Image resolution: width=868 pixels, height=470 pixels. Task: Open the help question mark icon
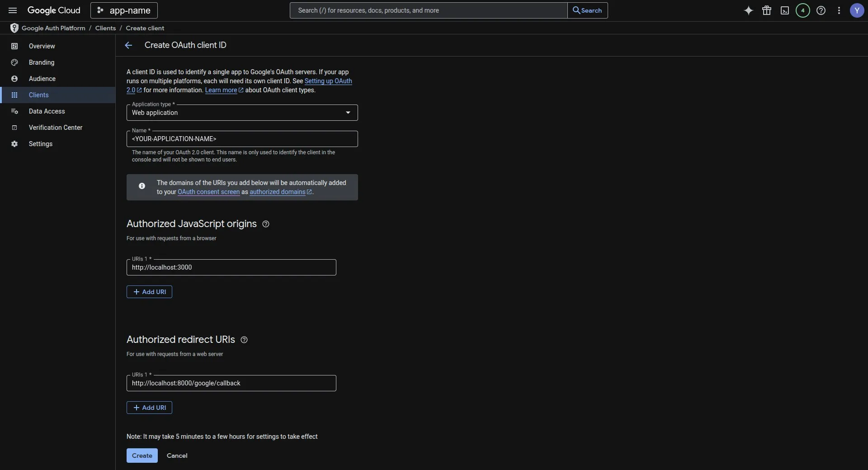click(x=821, y=10)
